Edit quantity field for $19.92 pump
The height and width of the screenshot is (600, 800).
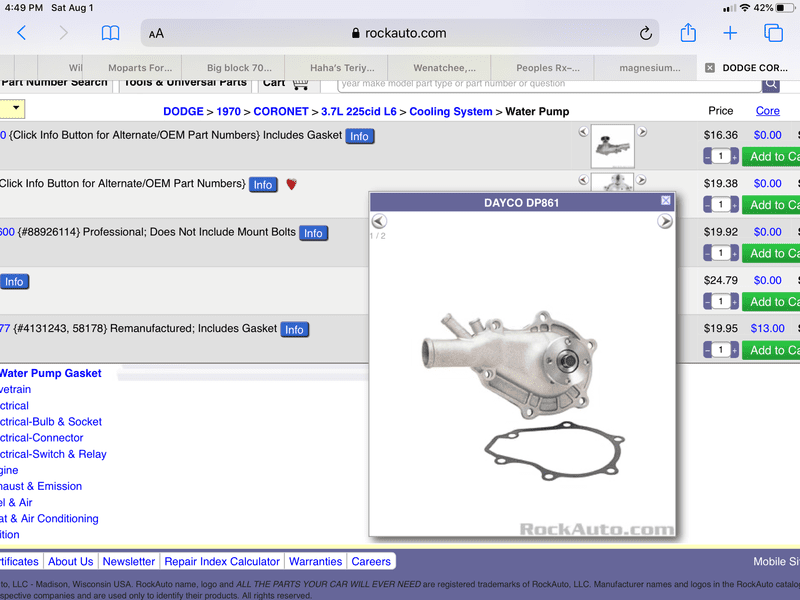coord(721,253)
